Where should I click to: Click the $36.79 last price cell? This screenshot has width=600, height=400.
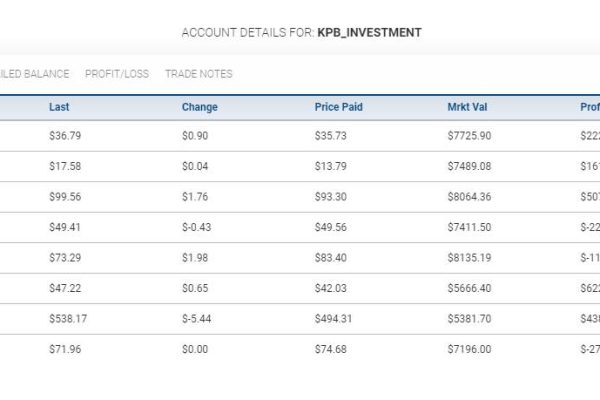65,136
